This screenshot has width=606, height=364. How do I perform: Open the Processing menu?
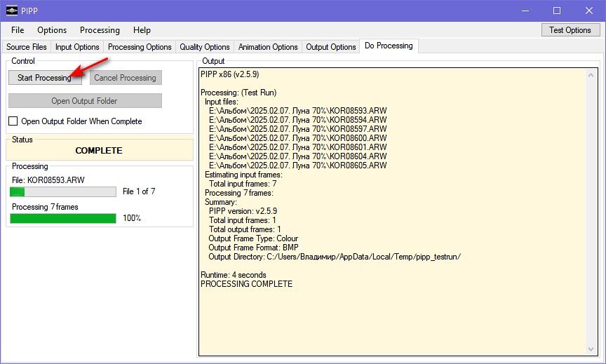tap(100, 30)
